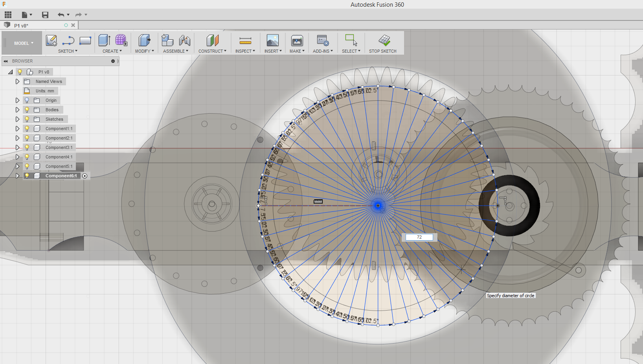Select the Construct plane icon
Screen dimensions: 643x364
coord(212,40)
